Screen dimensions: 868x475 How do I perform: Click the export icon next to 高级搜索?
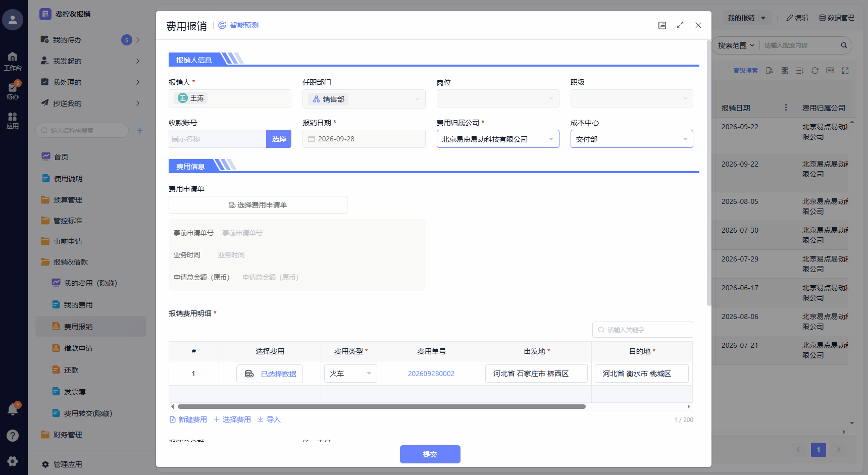tap(770, 71)
